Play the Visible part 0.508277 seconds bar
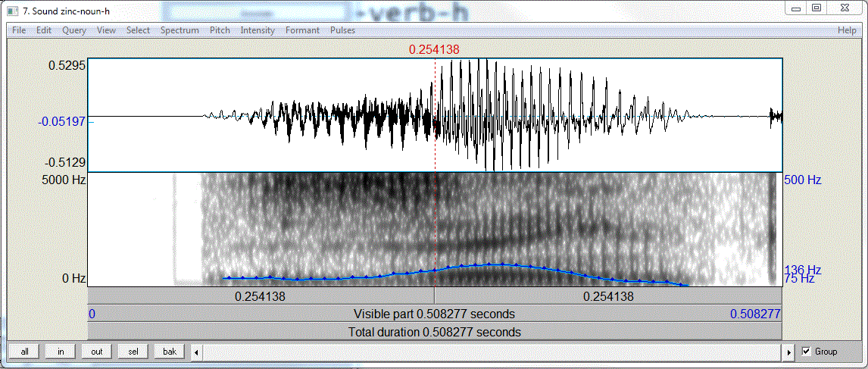Image resolution: width=868 pixels, height=369 pixels. [435, 314]
